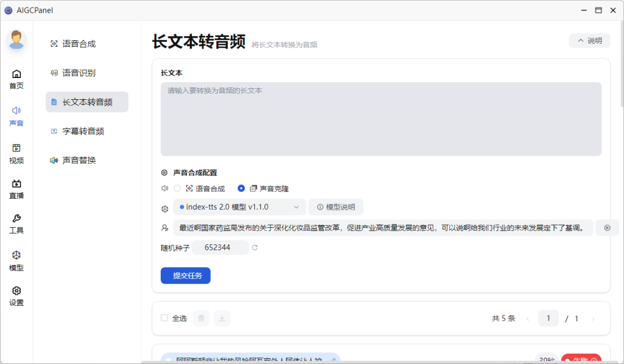The height and width of the screenshot is (364, 624).
Task: Open the 首页 home icon in sidebar
Action: [16, 74]
